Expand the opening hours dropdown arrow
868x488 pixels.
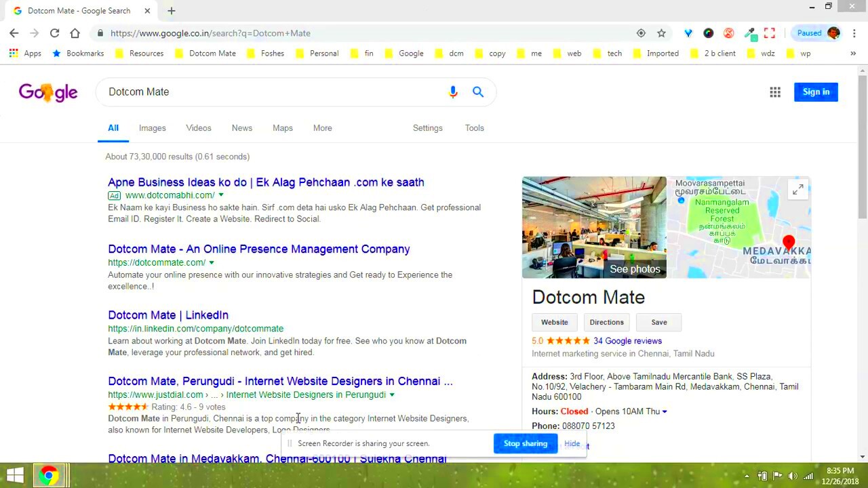pos(665,411)
